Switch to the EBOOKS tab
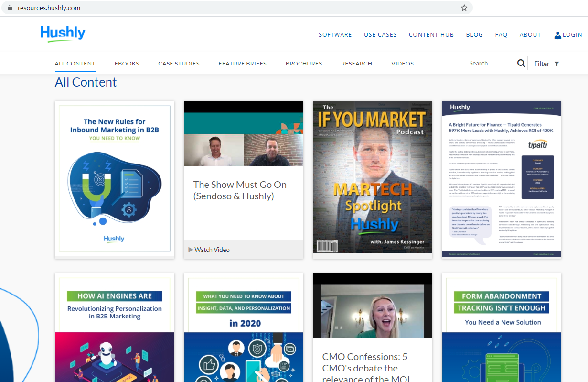Image resolution: width=588 pixels, height=382 pixels. tap(127, 64)
